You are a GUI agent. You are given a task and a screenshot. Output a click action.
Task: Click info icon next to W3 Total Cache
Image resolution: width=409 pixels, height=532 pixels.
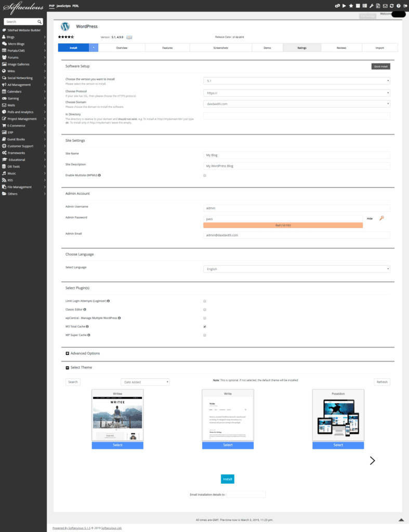click(x=87, y=326)
